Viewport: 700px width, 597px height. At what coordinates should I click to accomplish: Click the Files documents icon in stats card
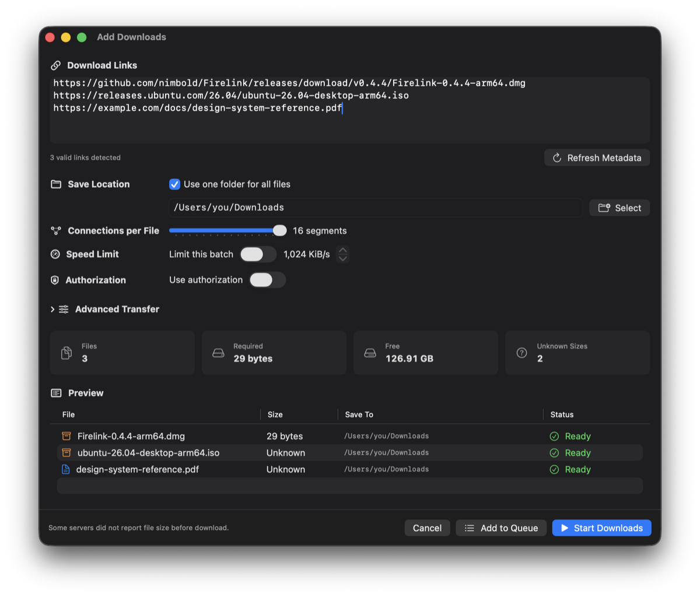click(x=66, y=353)
